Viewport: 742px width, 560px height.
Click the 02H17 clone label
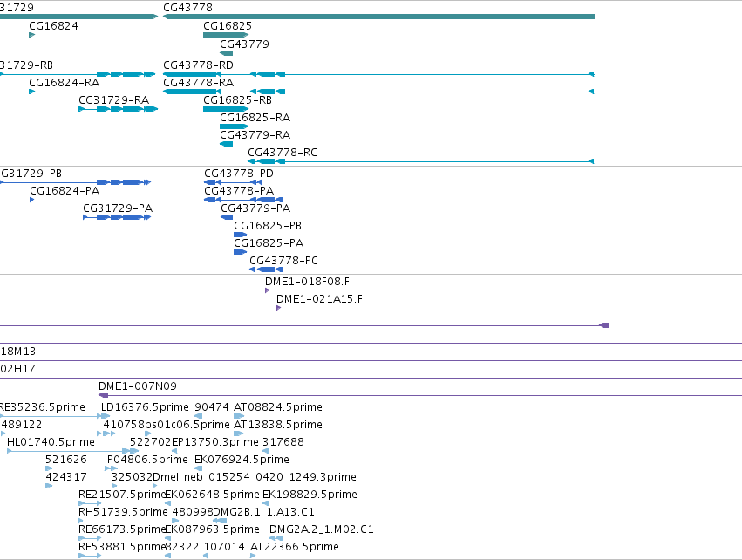point(18,369)
